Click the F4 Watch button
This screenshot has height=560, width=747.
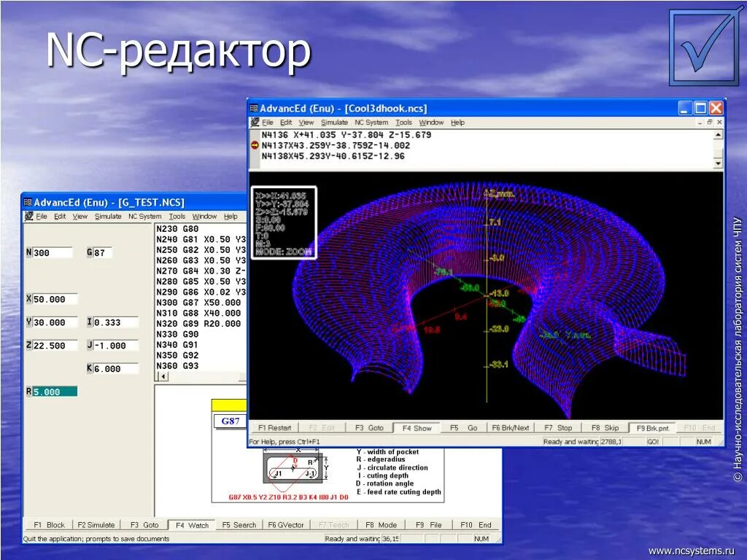tap(192, 525)
